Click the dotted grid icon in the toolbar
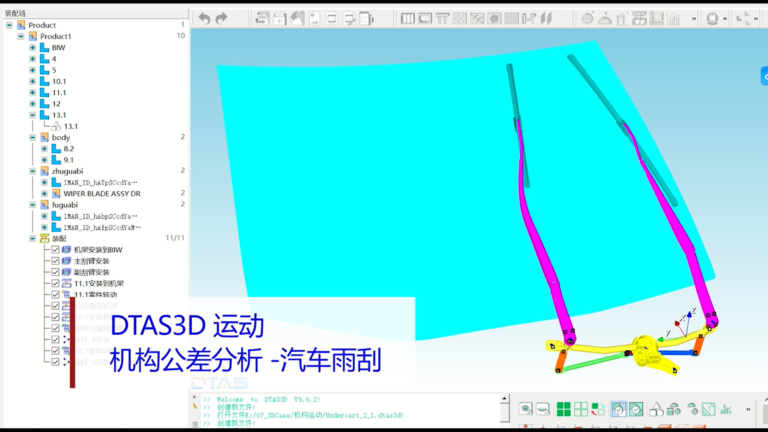This screenshot has width=768, height=432. coord(459,19)
